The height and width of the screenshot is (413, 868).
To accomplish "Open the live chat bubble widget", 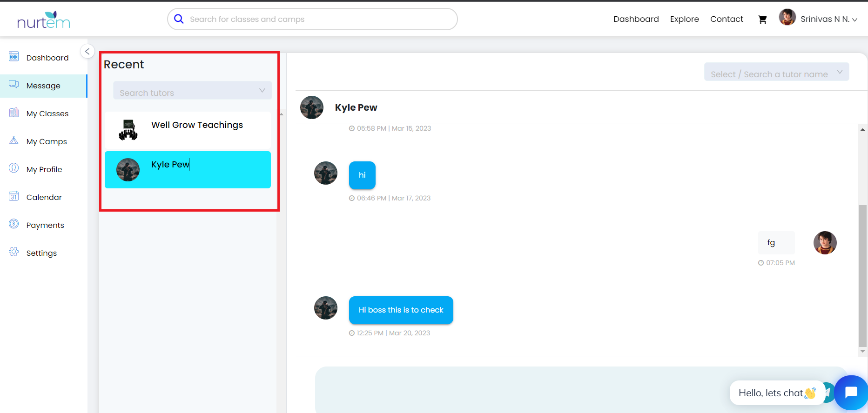I will (x=851, y=393).
